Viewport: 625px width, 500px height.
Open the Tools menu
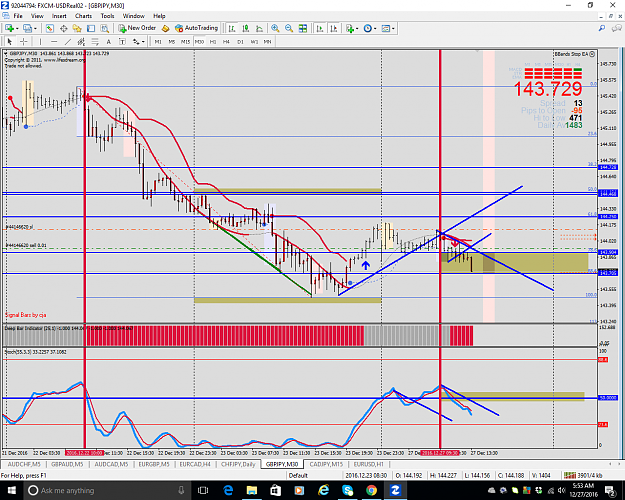click(x=107, y=16)
